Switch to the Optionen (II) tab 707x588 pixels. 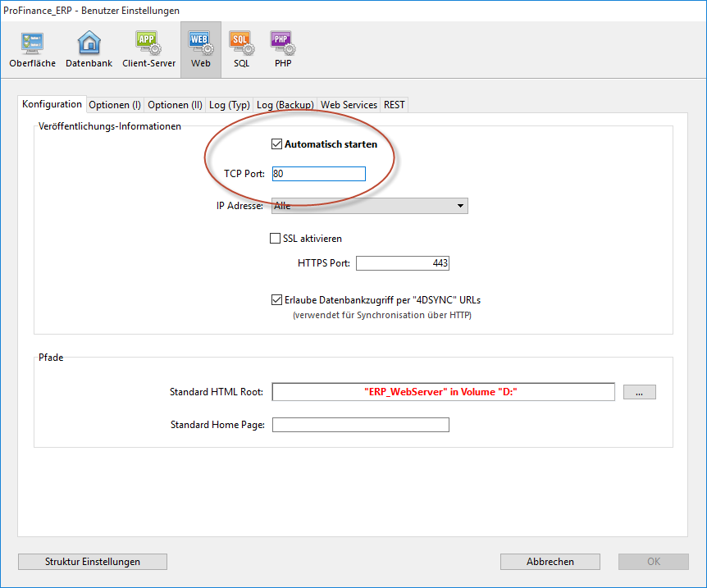(x=175, y=105)
